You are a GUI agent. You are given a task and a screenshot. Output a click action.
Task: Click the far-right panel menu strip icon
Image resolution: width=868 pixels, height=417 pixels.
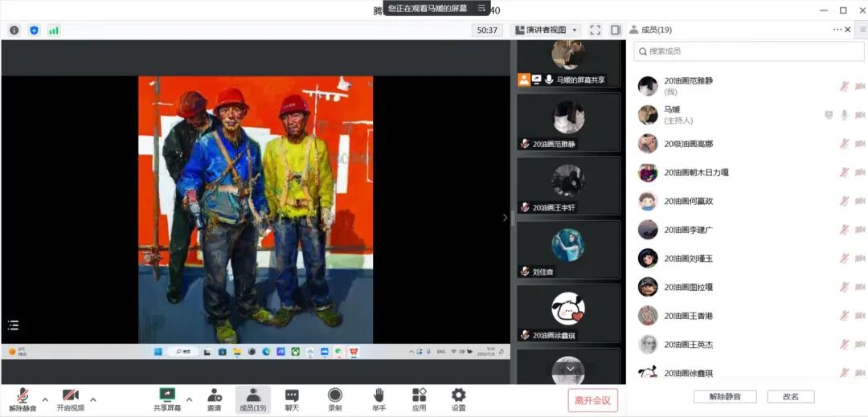863,29
